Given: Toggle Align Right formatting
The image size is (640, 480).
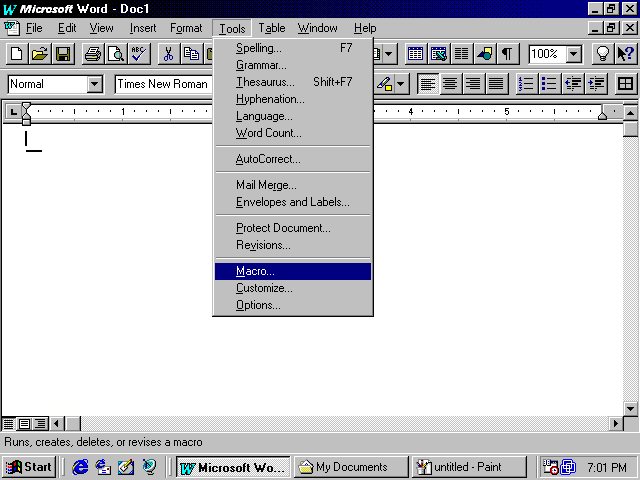Looking at the screenshot, I should point(473,84).
